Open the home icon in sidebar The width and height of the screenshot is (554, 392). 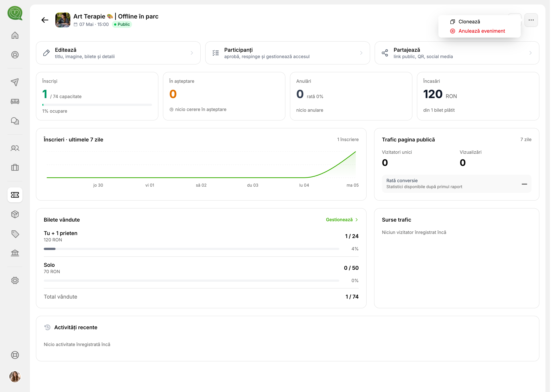click(x=15, y=35)
